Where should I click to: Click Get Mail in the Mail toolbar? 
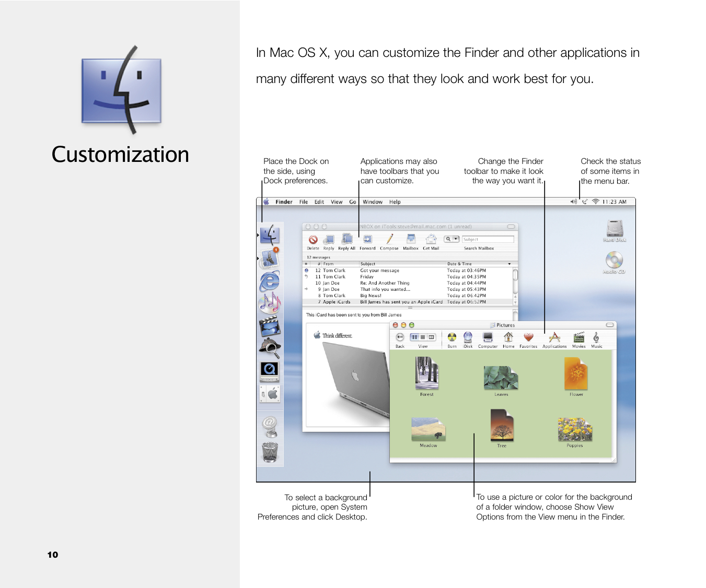coord(431,242)
